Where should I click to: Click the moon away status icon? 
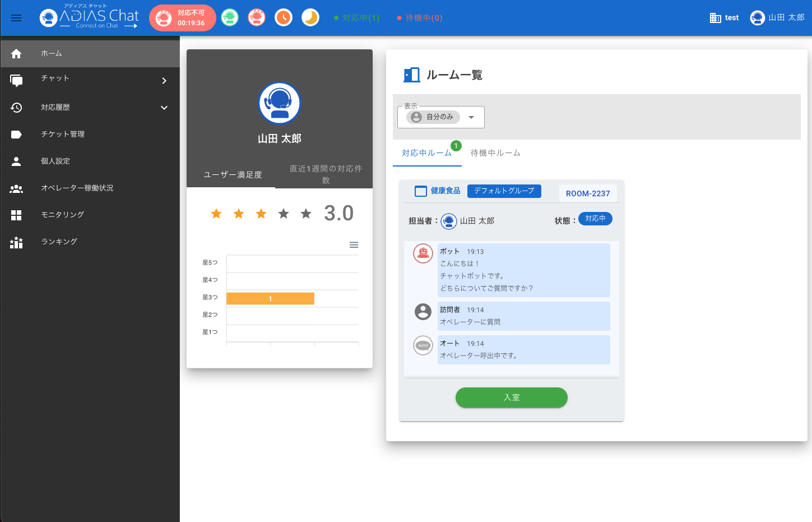(x=310, y=18)
